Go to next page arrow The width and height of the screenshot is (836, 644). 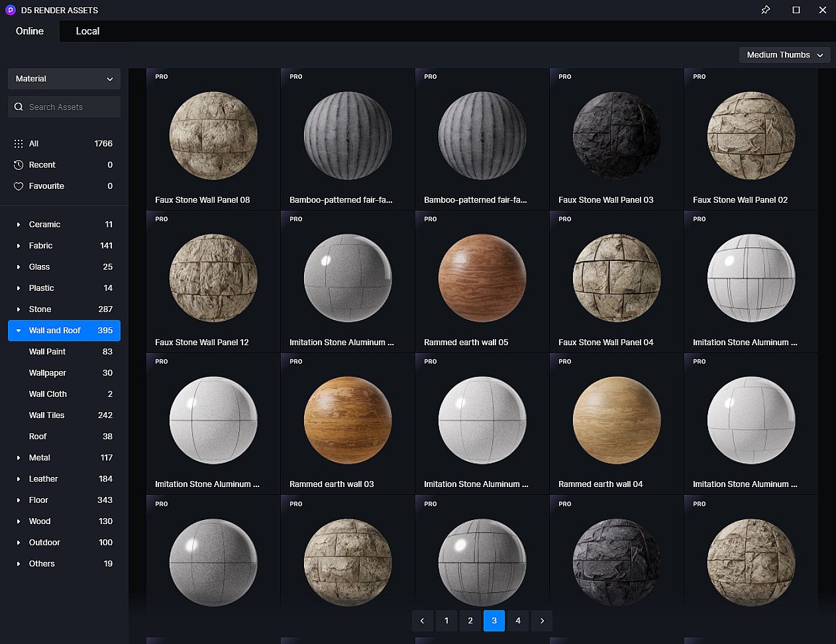pos(542,621)
